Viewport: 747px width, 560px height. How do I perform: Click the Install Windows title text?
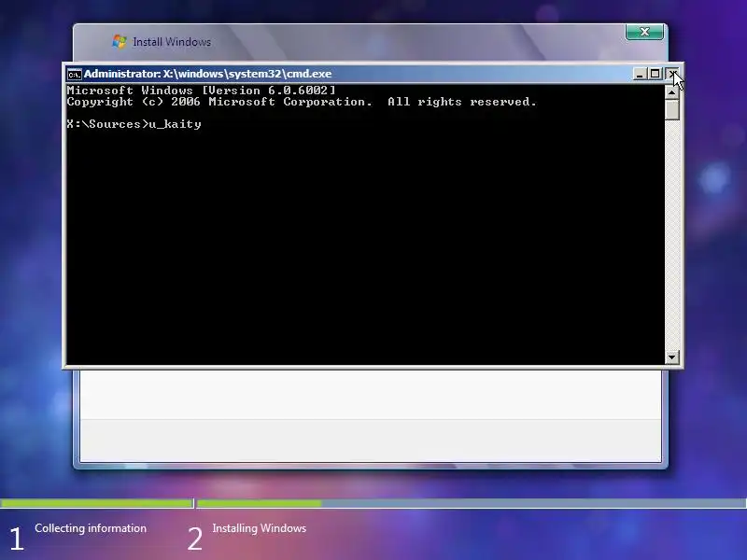coord(172,42)
